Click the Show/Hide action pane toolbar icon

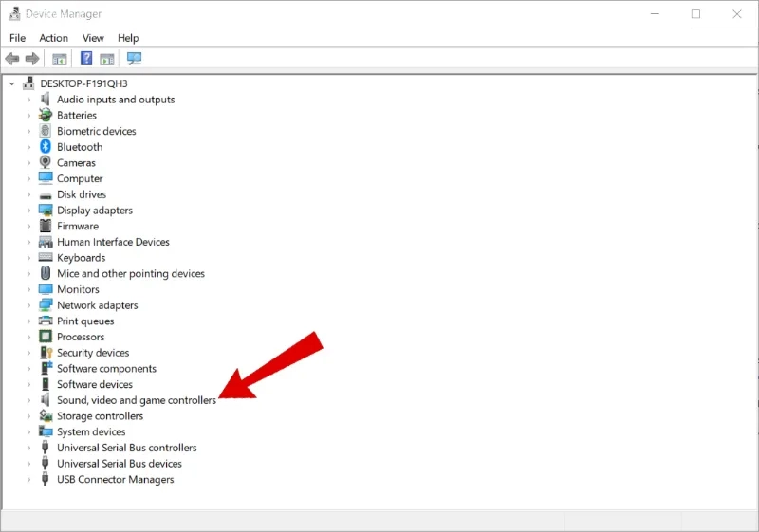pos(107,60)
